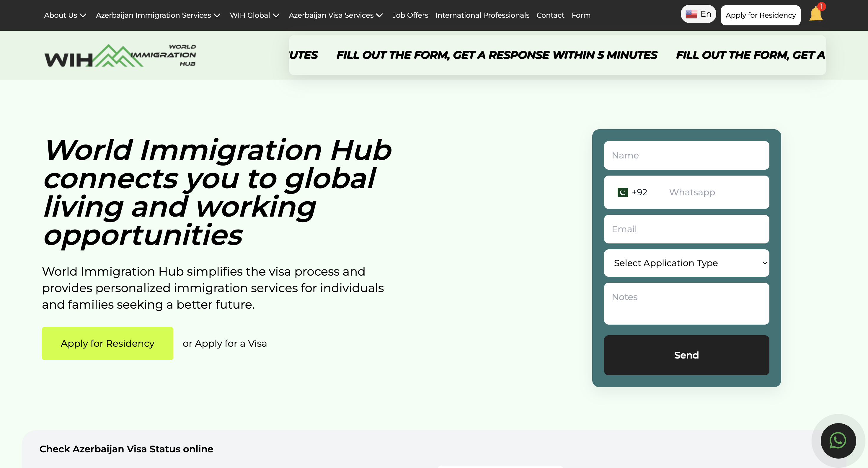Switch language via En button
Image resolution: width=868 pixels, height=468 pixels.
tap(706, 14)
